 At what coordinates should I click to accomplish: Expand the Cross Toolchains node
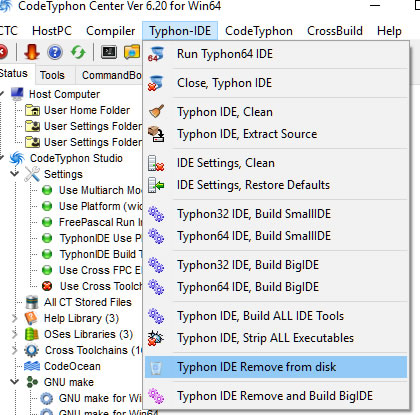[x=15, y=350]
